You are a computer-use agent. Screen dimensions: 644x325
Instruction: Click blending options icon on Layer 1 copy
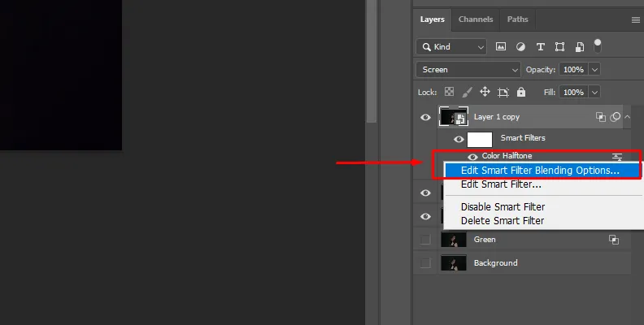pyautogui.click(x=600, y=117)
